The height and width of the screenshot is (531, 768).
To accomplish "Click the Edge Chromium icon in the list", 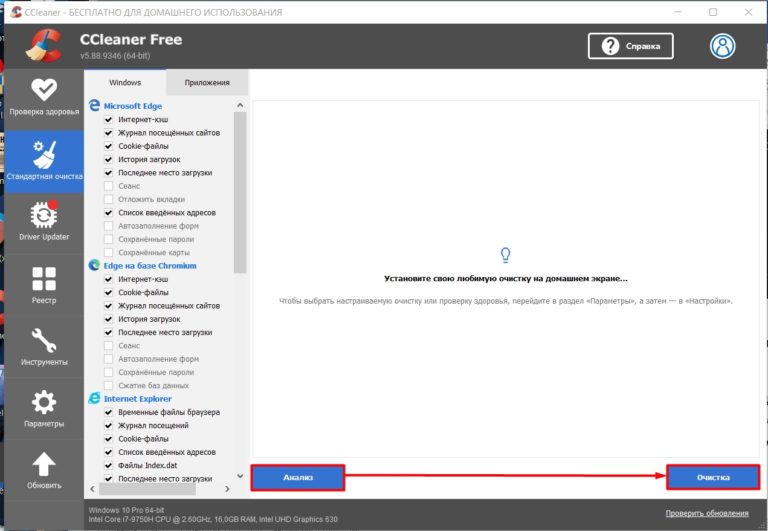I will (x=94, y=265).
